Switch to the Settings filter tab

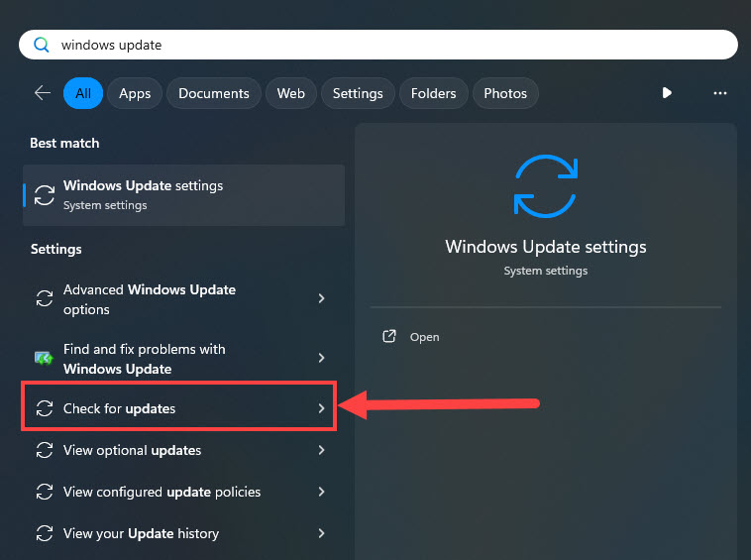(358, 93)
